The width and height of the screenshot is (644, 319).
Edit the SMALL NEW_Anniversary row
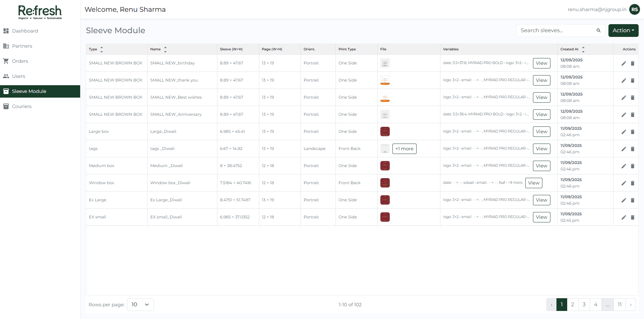coord(624,115)
